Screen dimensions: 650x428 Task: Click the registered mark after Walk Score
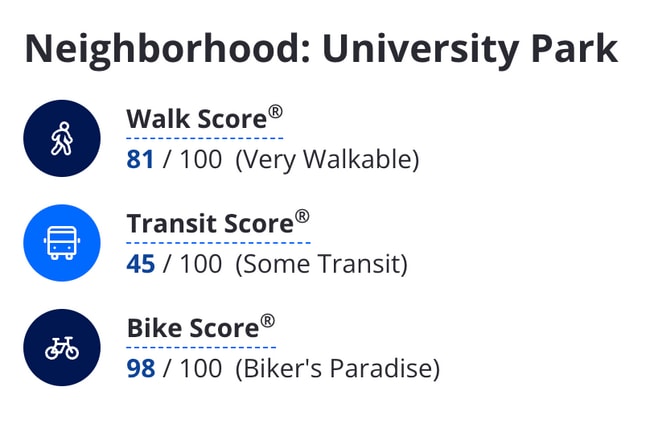(276, 112)
